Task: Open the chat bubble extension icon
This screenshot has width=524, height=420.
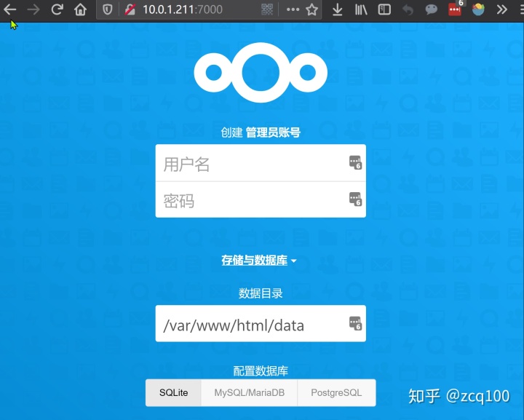Action: [x=432, y=9]
